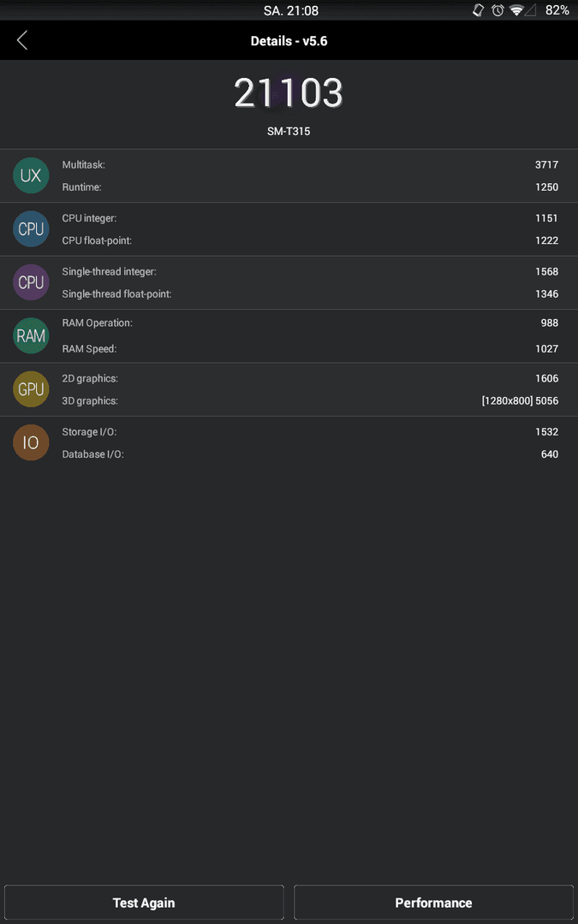Screen dimensions: 578x924
Task: Select the Multitask score row
Action: tap(310, 165)
